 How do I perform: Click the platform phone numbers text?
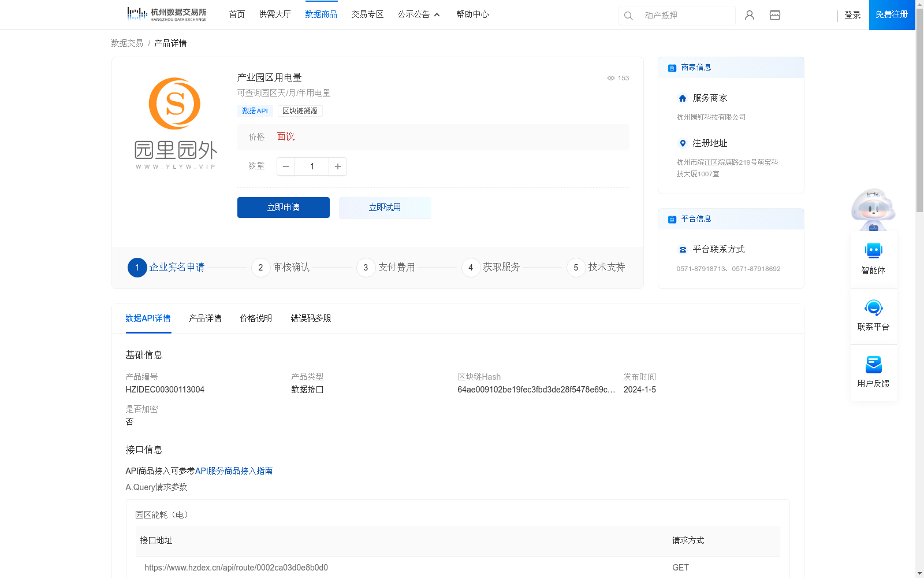[x=728, y=269]
